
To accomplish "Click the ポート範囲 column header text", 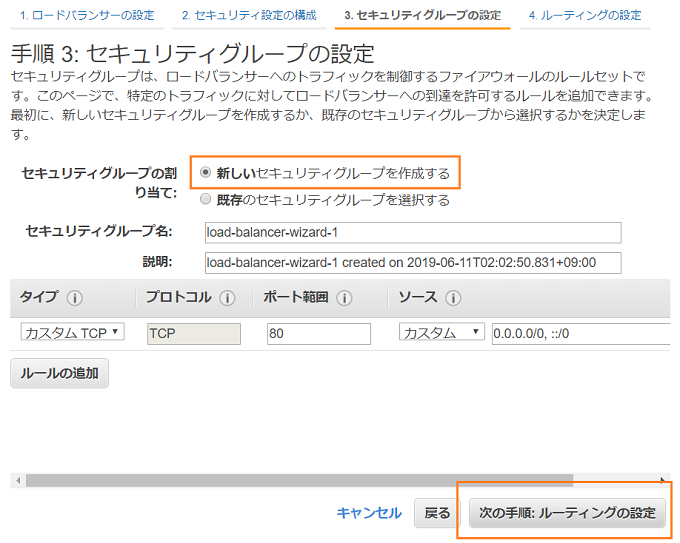I will click(296, 297).
